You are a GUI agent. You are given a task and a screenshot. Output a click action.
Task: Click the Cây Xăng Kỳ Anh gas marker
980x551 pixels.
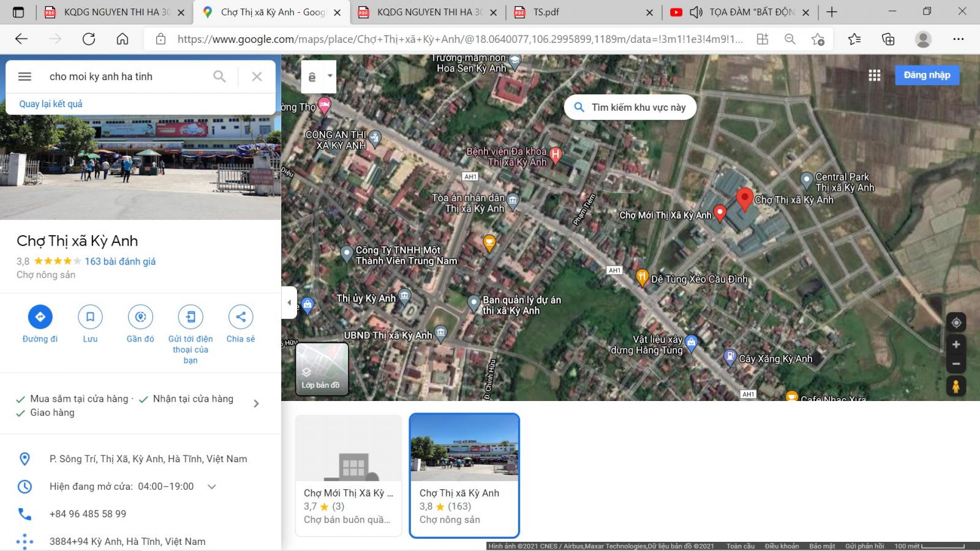point(729,356)
